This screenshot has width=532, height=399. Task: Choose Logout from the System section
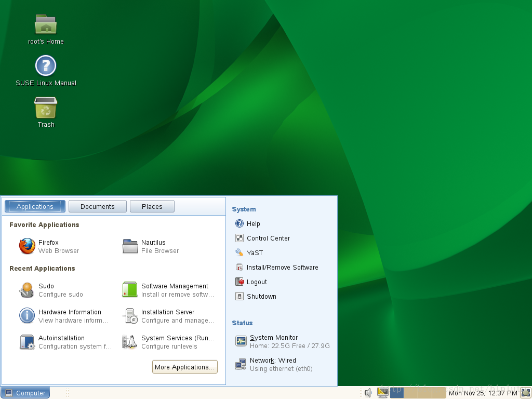[251, 282]
